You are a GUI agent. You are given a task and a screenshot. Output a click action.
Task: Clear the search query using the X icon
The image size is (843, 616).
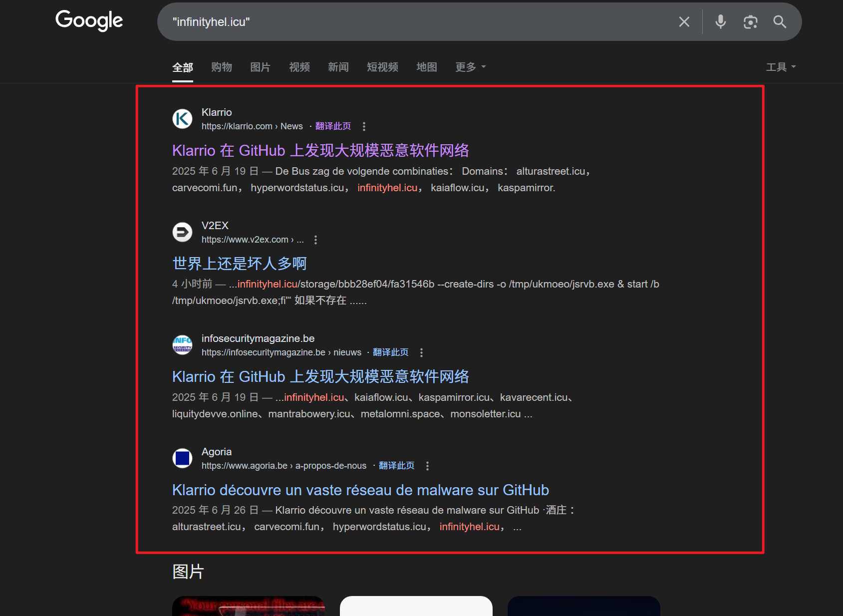pos(684,21)
